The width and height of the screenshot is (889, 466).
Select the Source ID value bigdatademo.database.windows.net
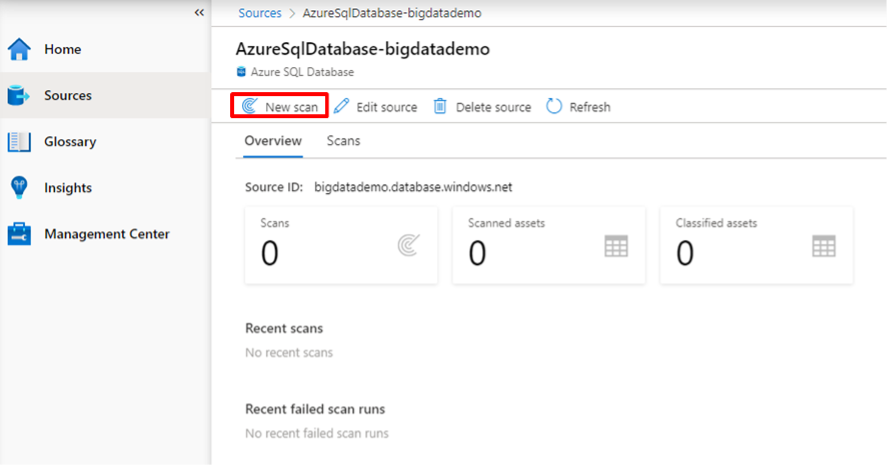413,187
